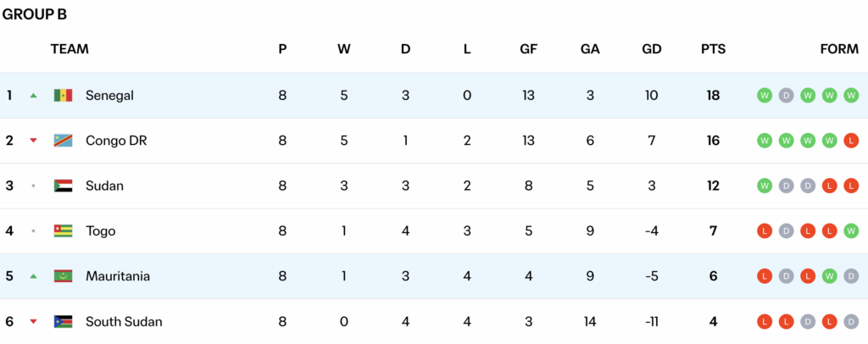
Task: Click the Sudan flag icon
Action: [63, 186]
